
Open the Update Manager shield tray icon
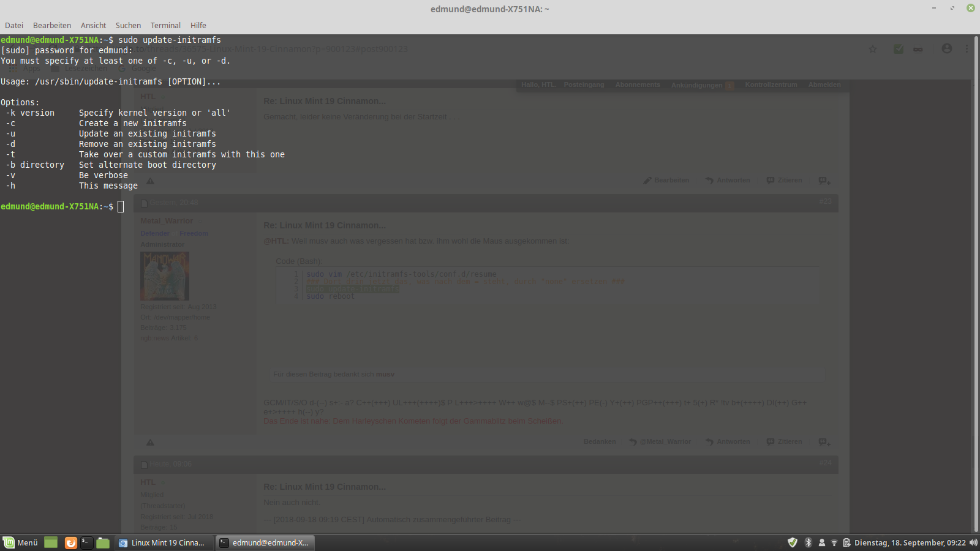click(x=793, y=542)
